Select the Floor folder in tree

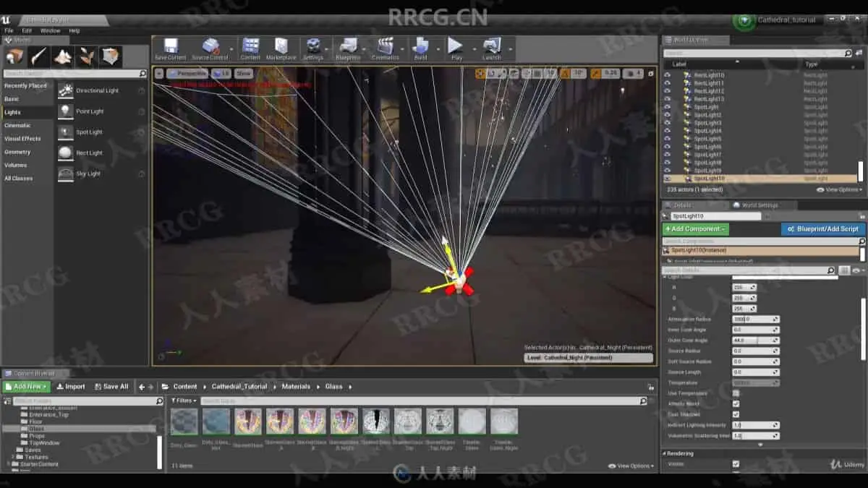pyautogui.click(x=36, y=421)
